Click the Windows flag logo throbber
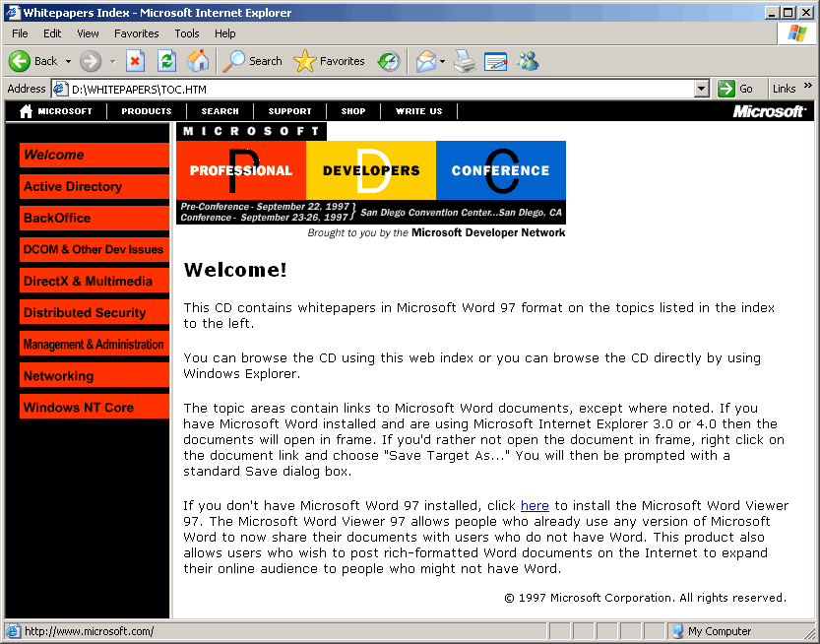Screen dimensions: 820x644 click(x=796, y=33)
